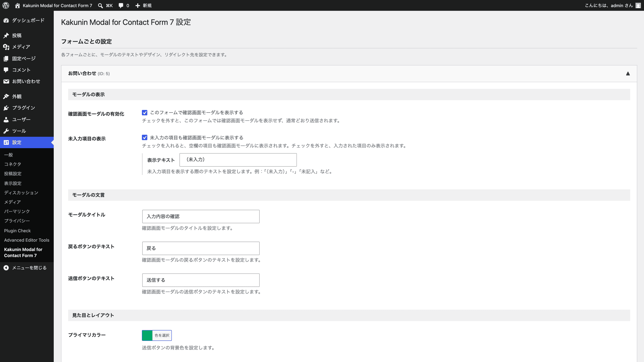Viewport: 644px width, 362px height.
Task: Open Plugin Check submenu
Action: [x=17, y=231]
